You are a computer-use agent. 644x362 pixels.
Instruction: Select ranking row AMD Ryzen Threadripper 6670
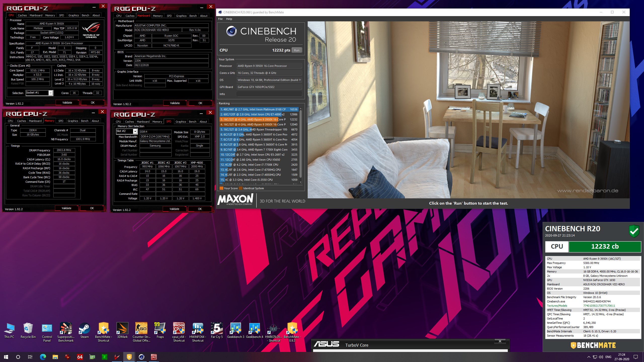click(259, 129)
